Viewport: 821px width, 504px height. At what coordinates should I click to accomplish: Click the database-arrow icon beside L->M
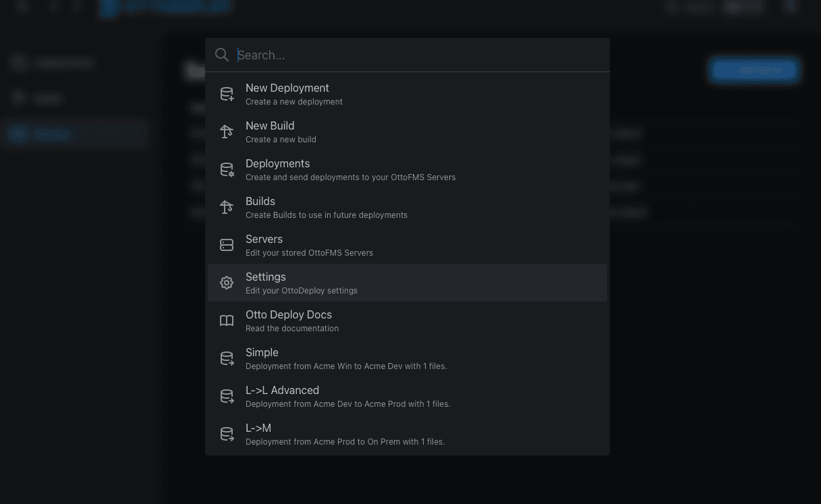[227, 435]
